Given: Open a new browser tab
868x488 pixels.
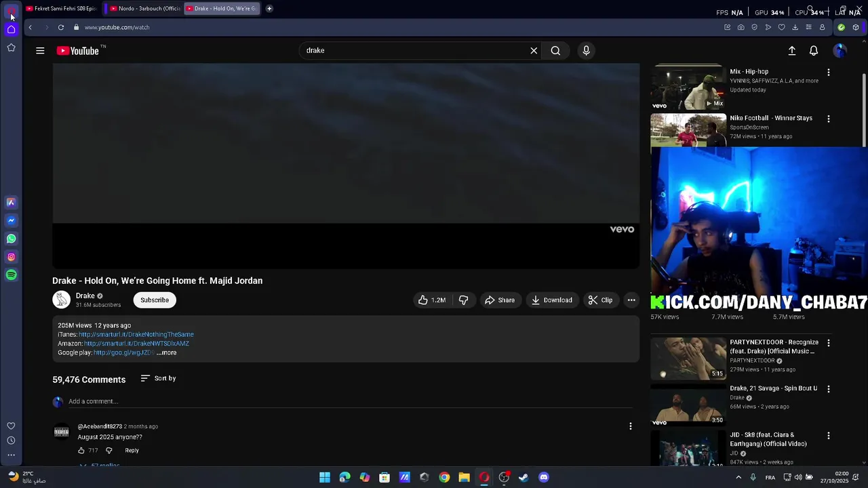Looking at the screenshot, I should click(269, 9).
